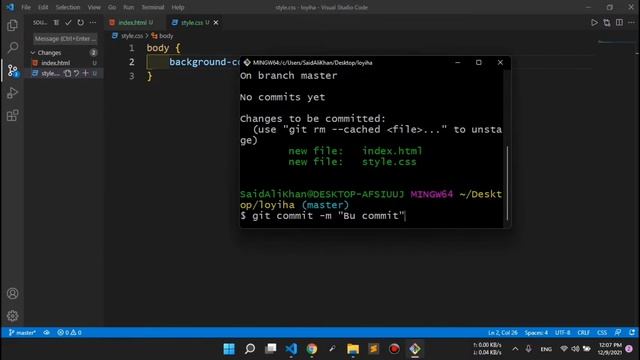This screenshot has height=360, width=640.
Task: Refresh the source control panel
Action: (80, 22)
